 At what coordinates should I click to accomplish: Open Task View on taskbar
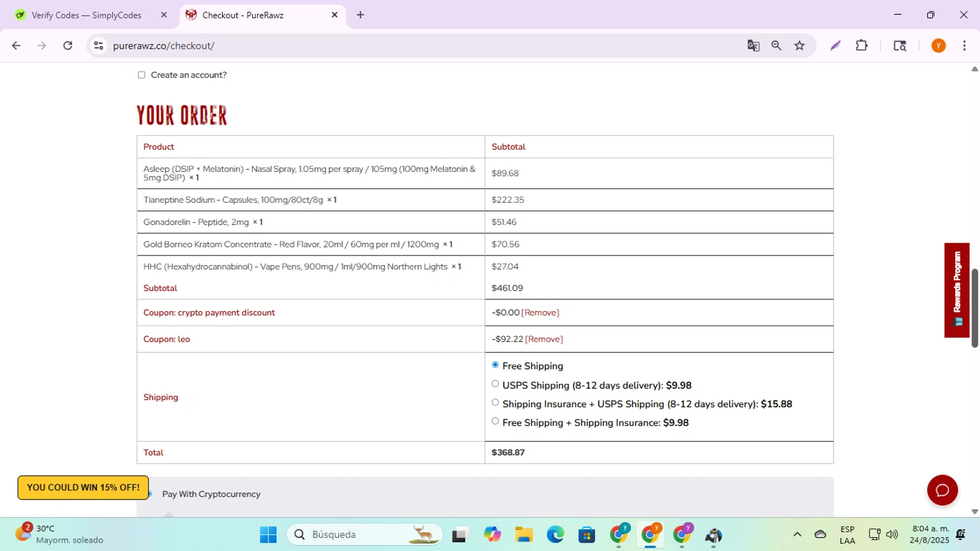(461, 535)
